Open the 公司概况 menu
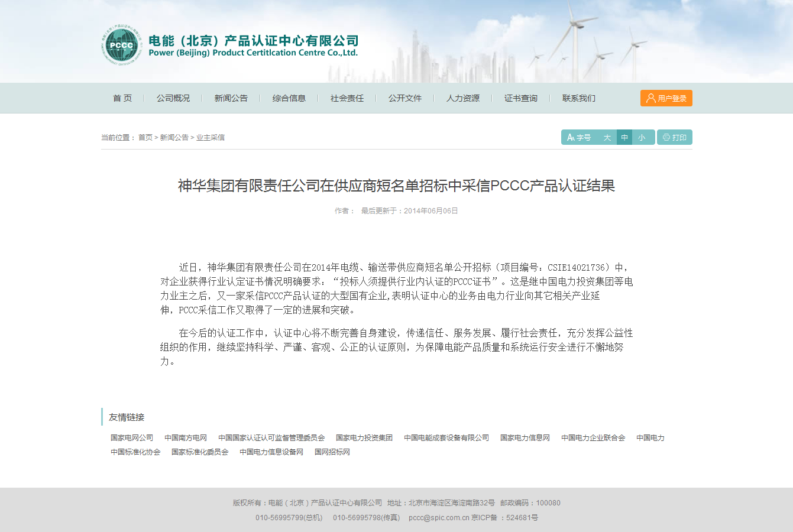Image resolution: width=793 pixels, height=532 pixels. 173,98
